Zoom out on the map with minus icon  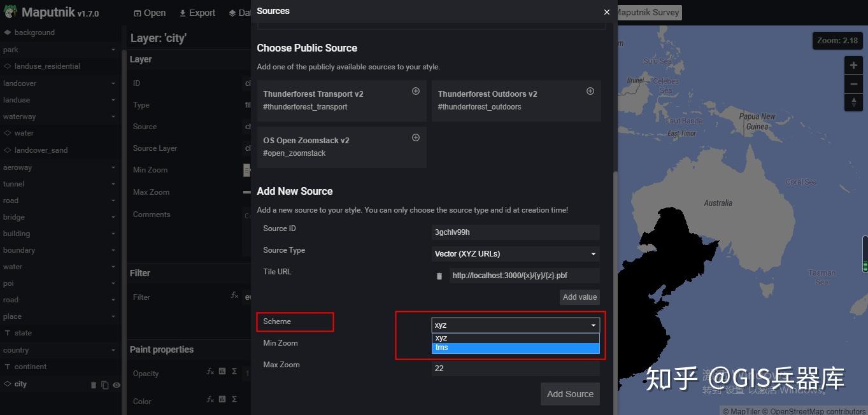[853, 83]
